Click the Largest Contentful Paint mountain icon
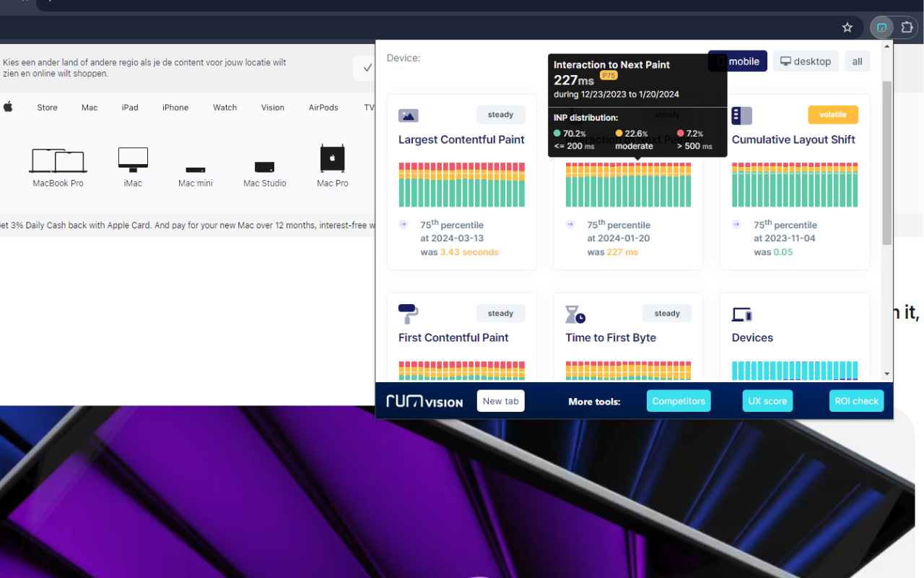924x578 pixels. [408, 115]
